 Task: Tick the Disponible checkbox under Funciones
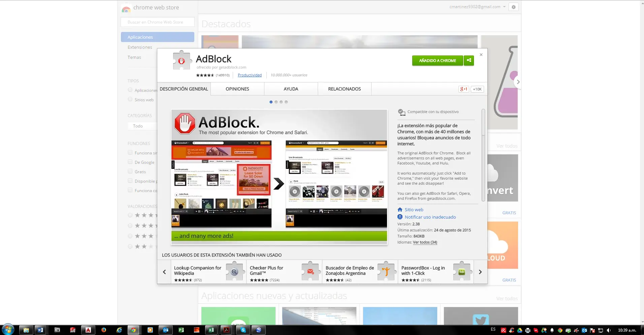tap(130, 181)
